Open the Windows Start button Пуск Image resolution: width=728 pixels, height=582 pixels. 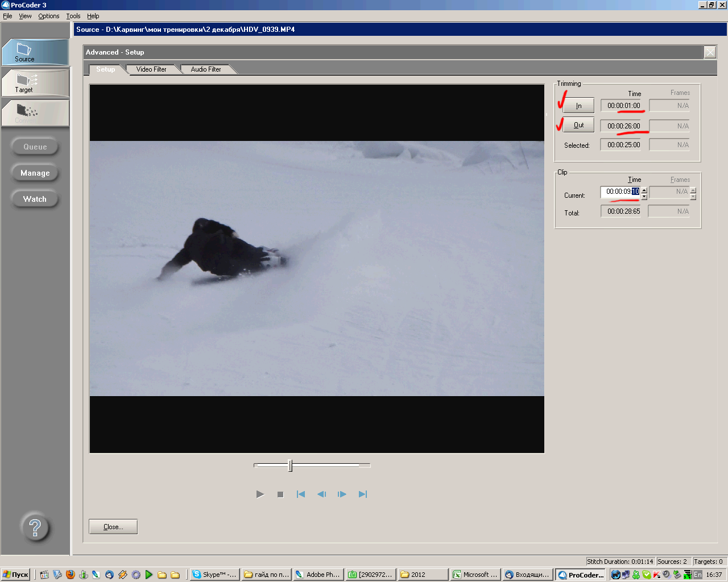click(15, 575)
